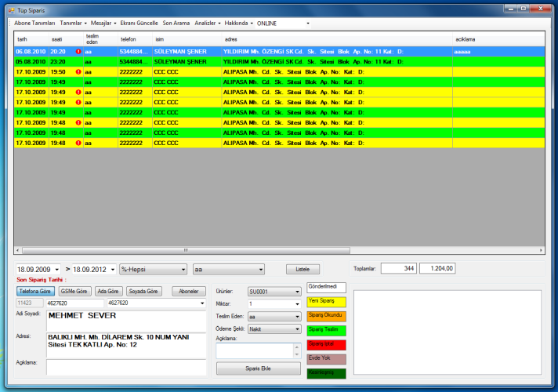Image resolution: width=558 pixels, height=392 pixels.
Task: Click the grid scrollbar left arrow
Action: (x=18, y=250)
